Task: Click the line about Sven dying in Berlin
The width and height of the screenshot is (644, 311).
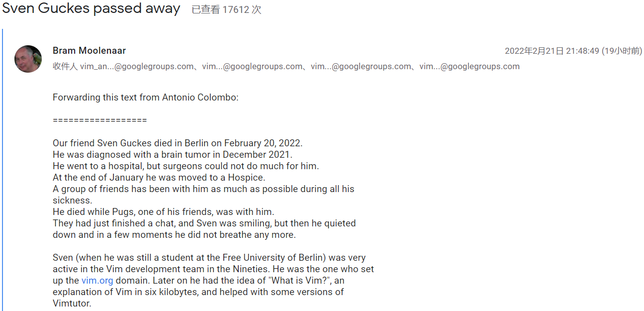Action: [178, 143]
